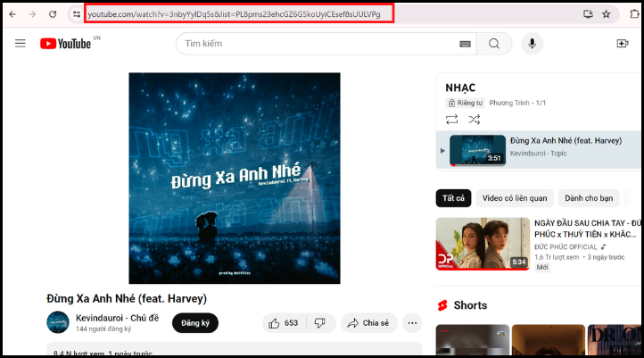Viewport: 644px width, 358px height.
Task: Select the Dành cho bạn chip
Action: [x=589, y=198]
